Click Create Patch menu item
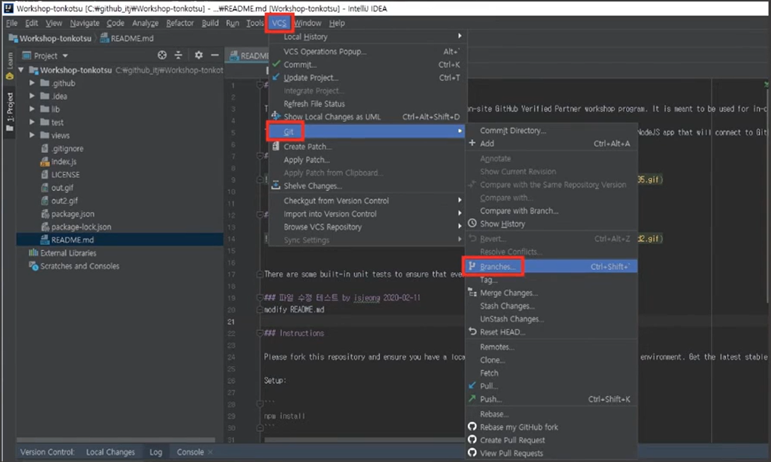 [x=367, y=146]
